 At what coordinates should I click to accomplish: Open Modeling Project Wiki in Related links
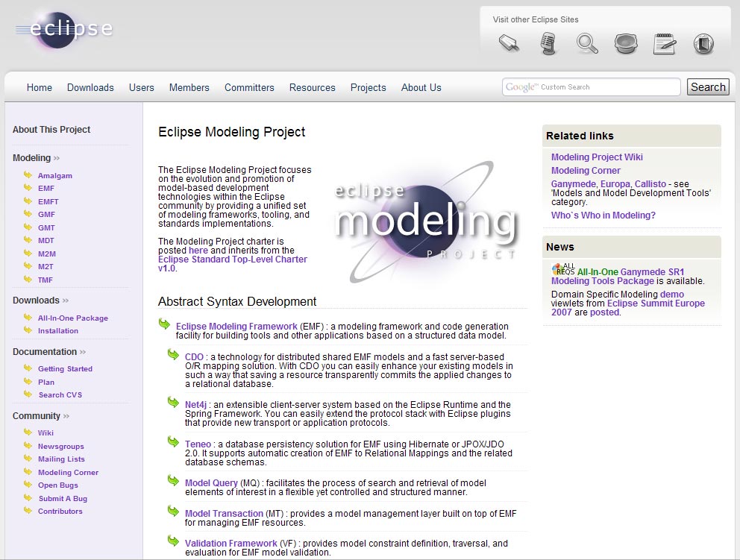click(x=597, y=157)
